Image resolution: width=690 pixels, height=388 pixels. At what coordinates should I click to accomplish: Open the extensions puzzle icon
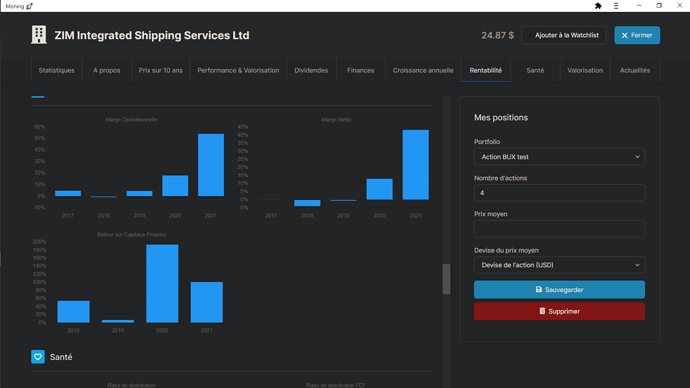coord(598,6)
